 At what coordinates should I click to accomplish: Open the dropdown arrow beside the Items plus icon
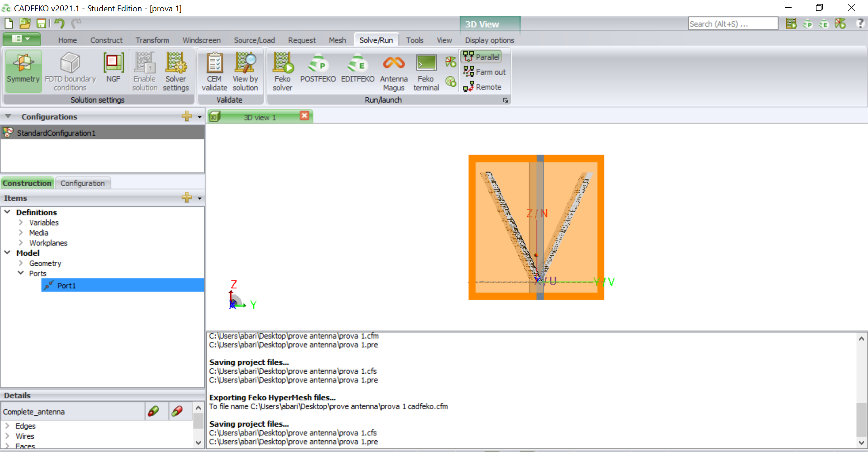point(199,198)
